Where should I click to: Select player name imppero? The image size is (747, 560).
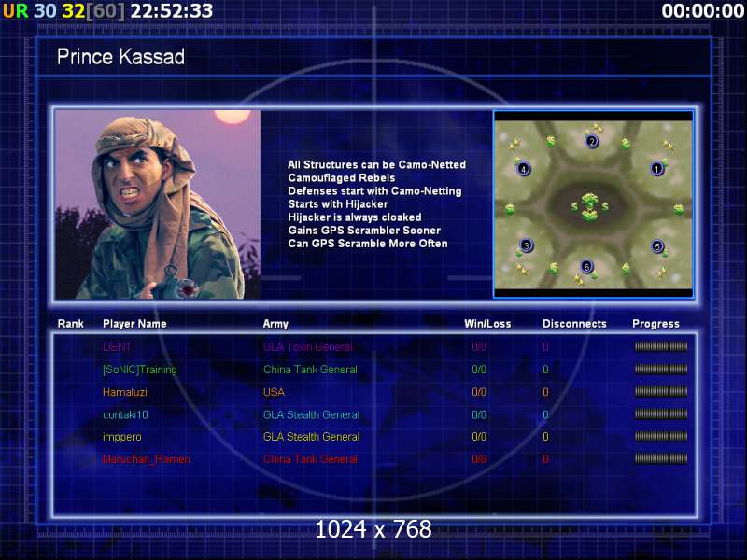click(x=122, y=437)
